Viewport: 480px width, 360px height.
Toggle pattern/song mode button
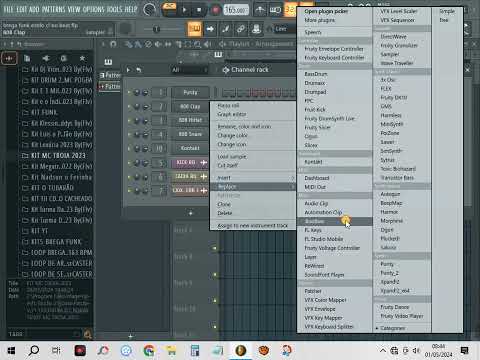click(169, 9)
